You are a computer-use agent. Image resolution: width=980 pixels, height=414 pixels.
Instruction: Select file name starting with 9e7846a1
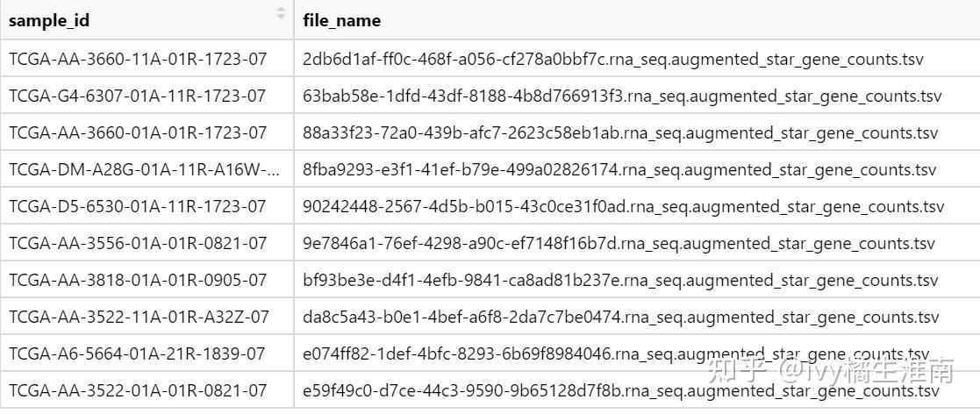tap(619, 244)
